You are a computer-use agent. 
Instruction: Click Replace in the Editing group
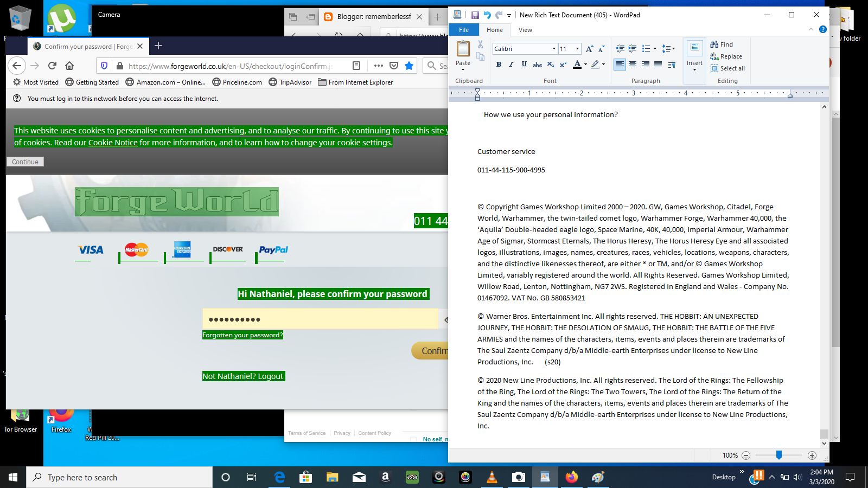(x=726, y=56)
